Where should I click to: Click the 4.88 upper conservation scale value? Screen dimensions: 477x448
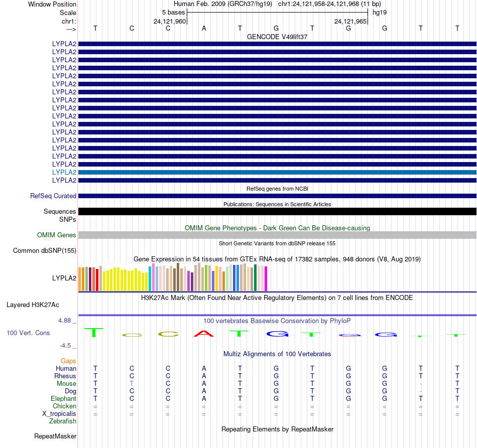click(x=64, y=321)
